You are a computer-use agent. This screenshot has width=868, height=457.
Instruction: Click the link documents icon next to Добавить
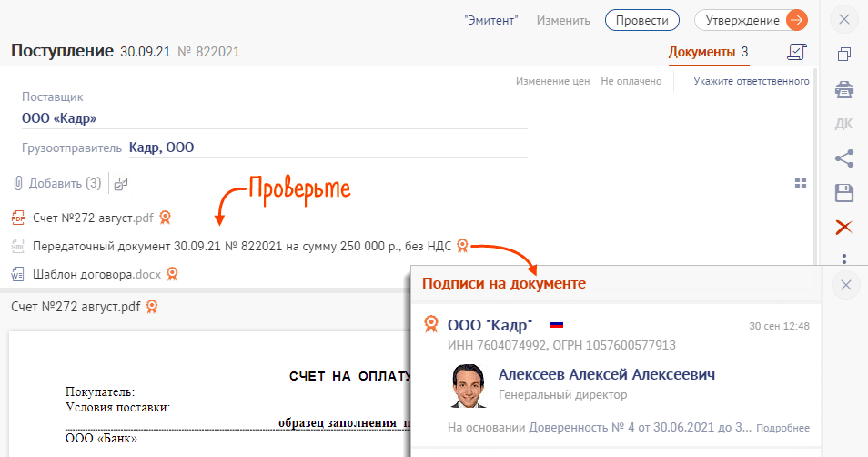click(122, 184)
